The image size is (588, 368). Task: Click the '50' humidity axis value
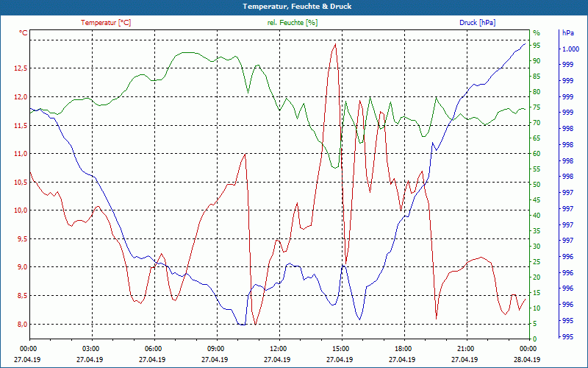[537, 185]
